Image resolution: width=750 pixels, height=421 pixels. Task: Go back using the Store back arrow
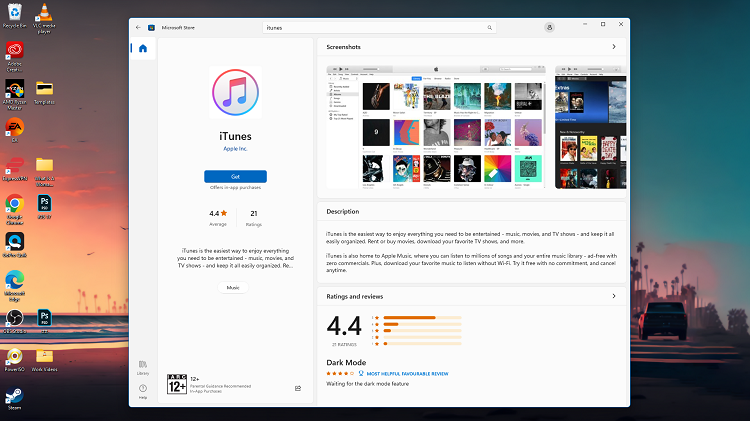click(138, 28)
